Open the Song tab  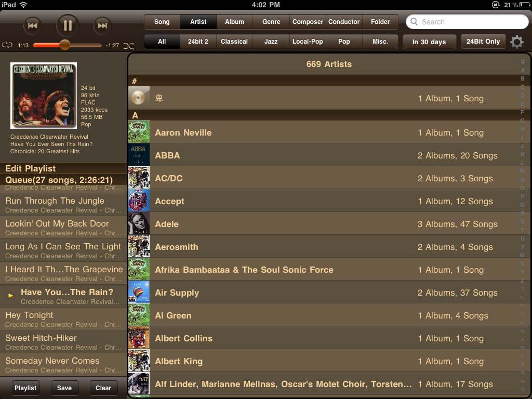pos(162,22)
